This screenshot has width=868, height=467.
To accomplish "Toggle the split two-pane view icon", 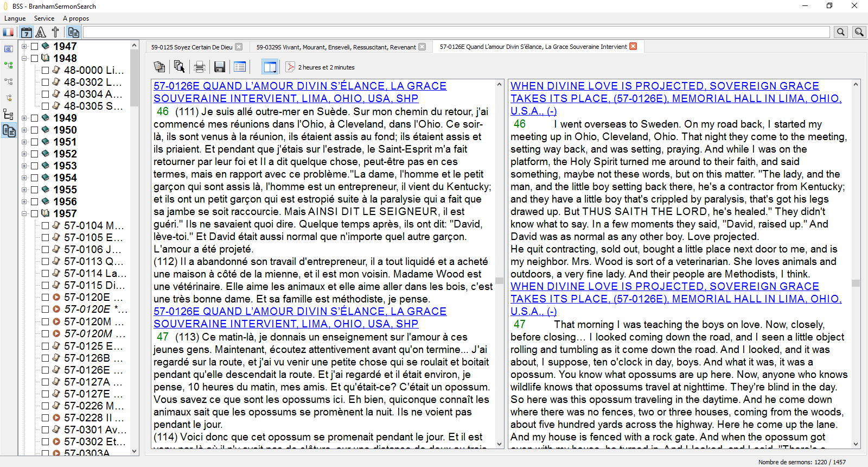I will (270, 67).
